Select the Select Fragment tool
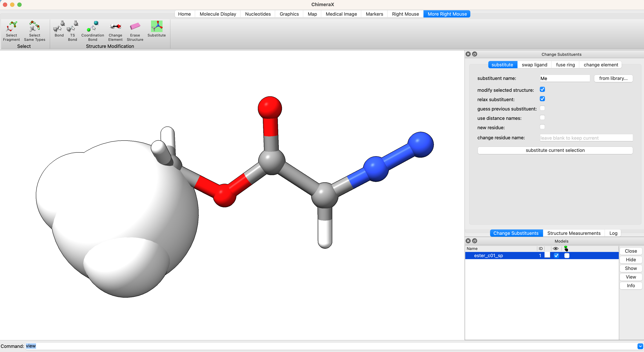This screenshot has width=644, height=352. point(11,31)
